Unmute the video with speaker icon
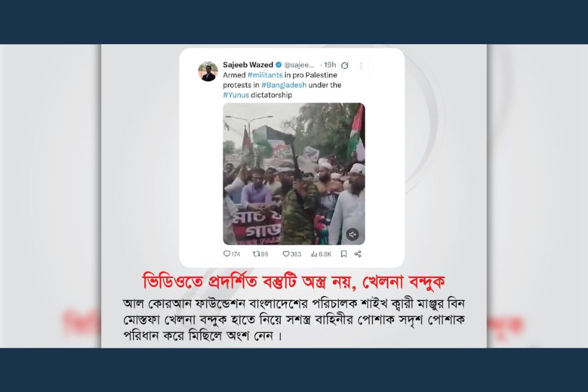 coord(352,234)
